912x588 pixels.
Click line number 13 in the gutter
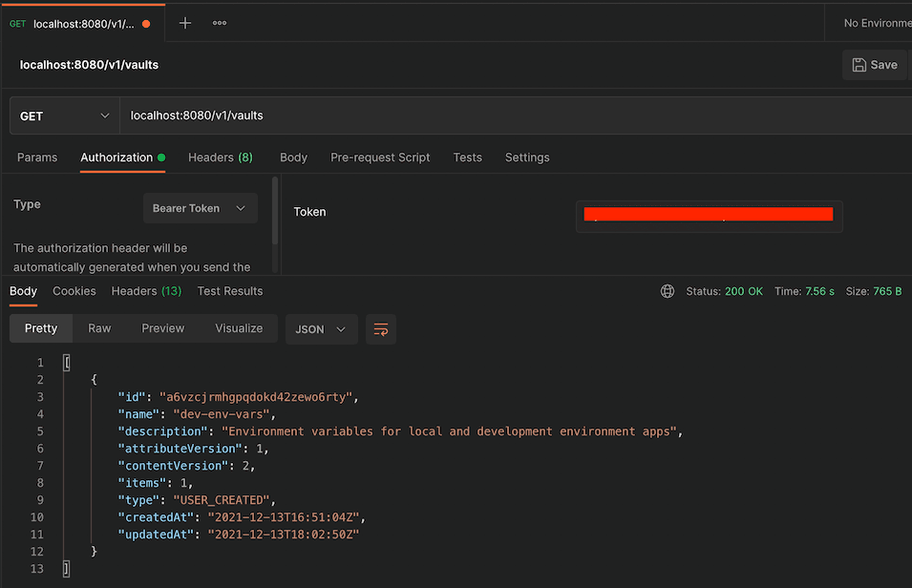36,569
